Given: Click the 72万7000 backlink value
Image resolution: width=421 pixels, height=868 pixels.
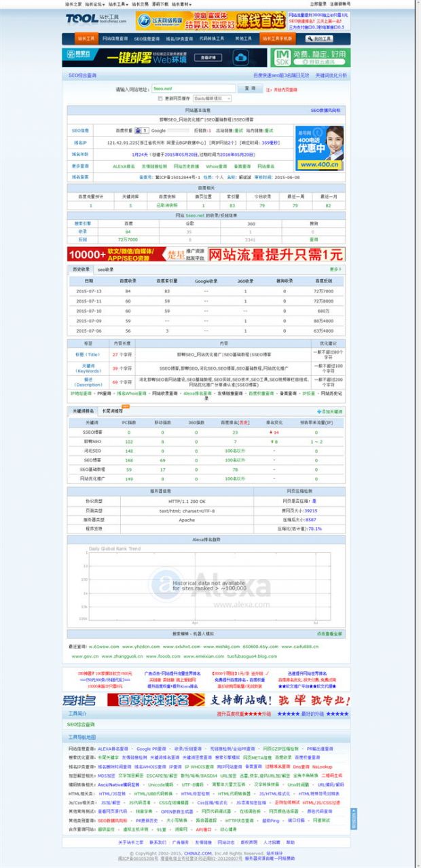Looking at the screenshot, I should click(128, 240).
